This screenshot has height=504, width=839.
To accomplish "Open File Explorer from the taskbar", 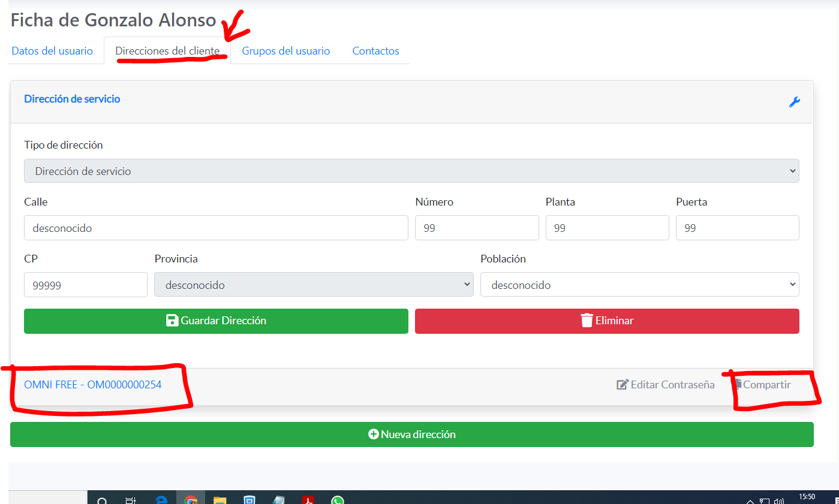I will [x=220, y=500].
